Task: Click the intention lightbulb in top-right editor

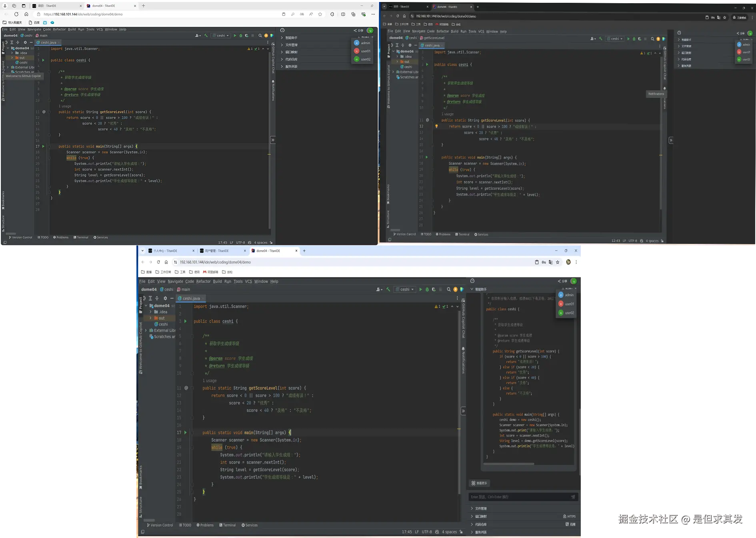Action: click(436, 126)
